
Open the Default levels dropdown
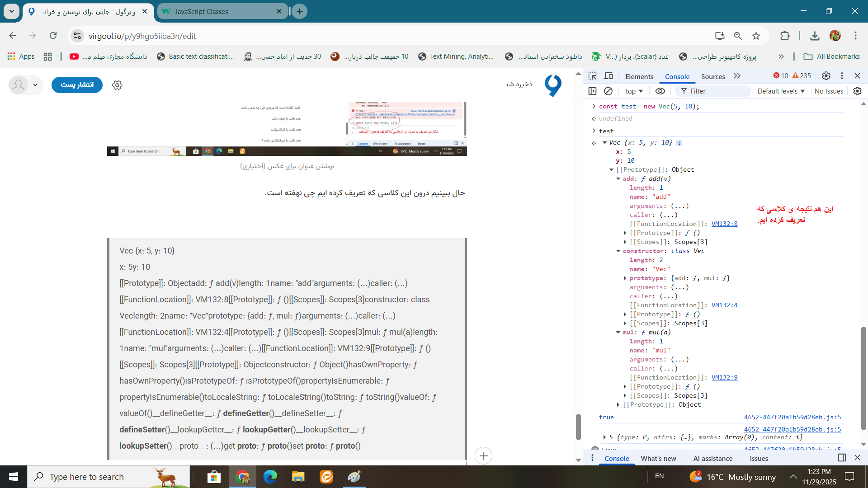(x=781, y=91)
